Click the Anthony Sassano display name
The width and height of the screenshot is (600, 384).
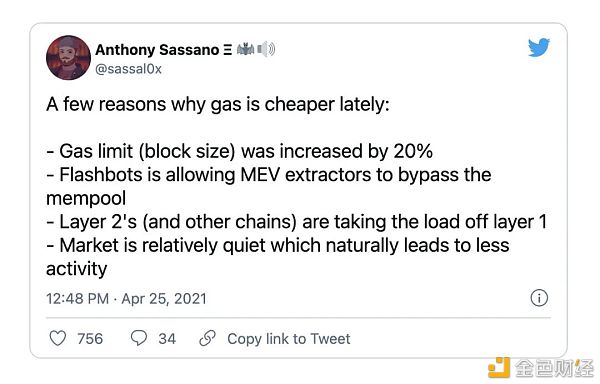click(x=157, y=50)
